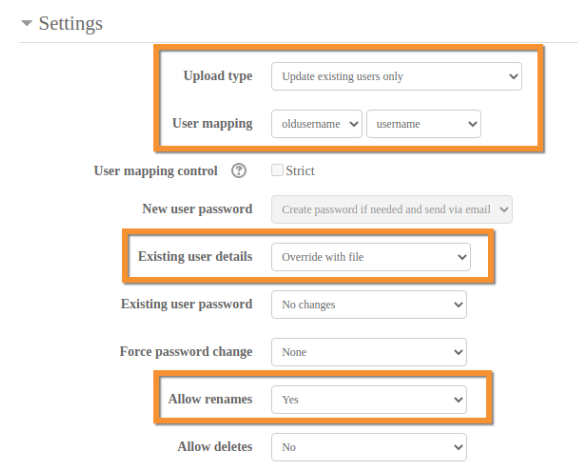
Task: Open the Allow deletes dropdown
Action: coord(369,447)
